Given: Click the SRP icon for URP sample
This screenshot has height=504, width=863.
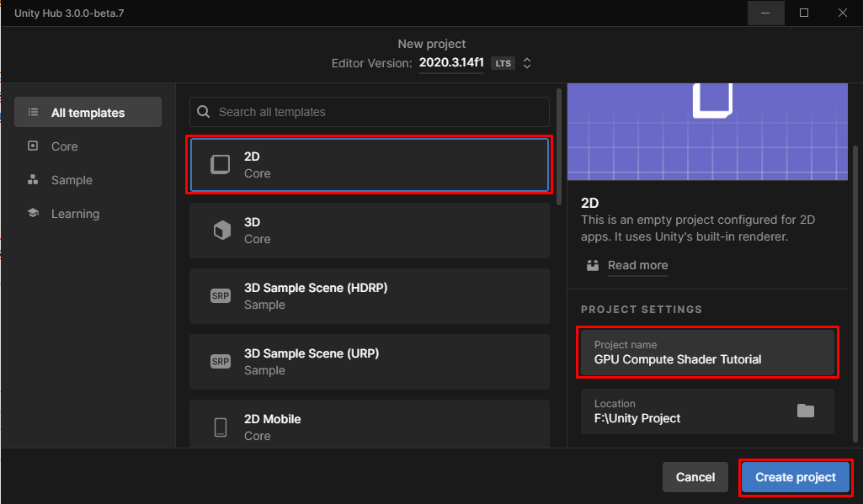Looking at the screenshot, I should click(x=220, y=362).
